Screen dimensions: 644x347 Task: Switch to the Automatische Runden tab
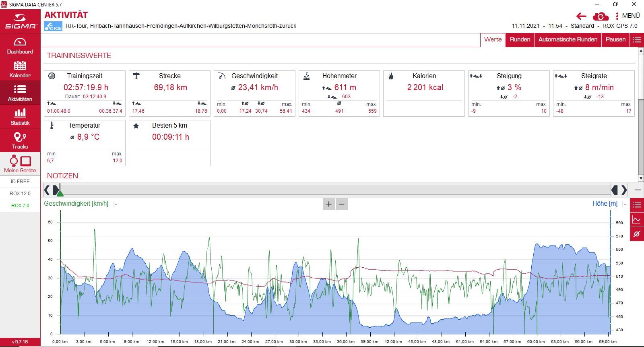(x=568, y=39)
